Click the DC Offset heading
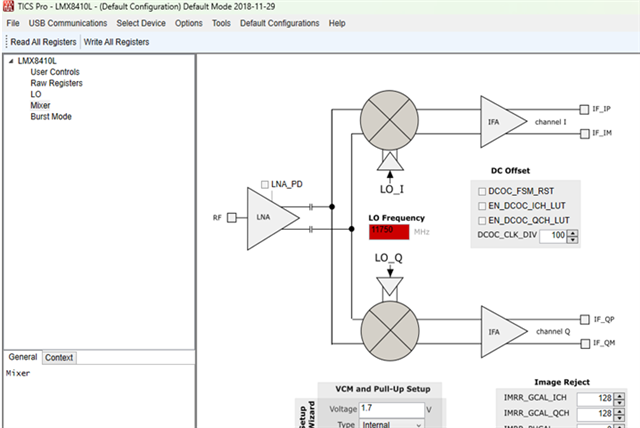The image size is (640, 428). (x=510, y=171)
